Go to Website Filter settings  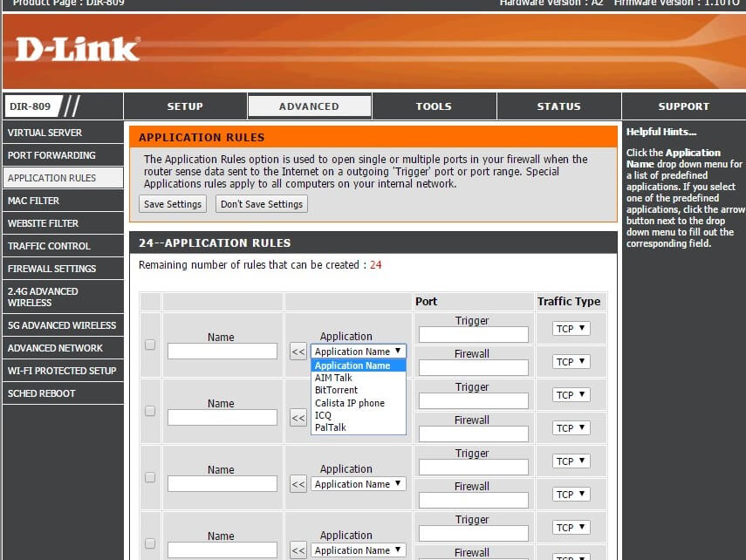63,223
